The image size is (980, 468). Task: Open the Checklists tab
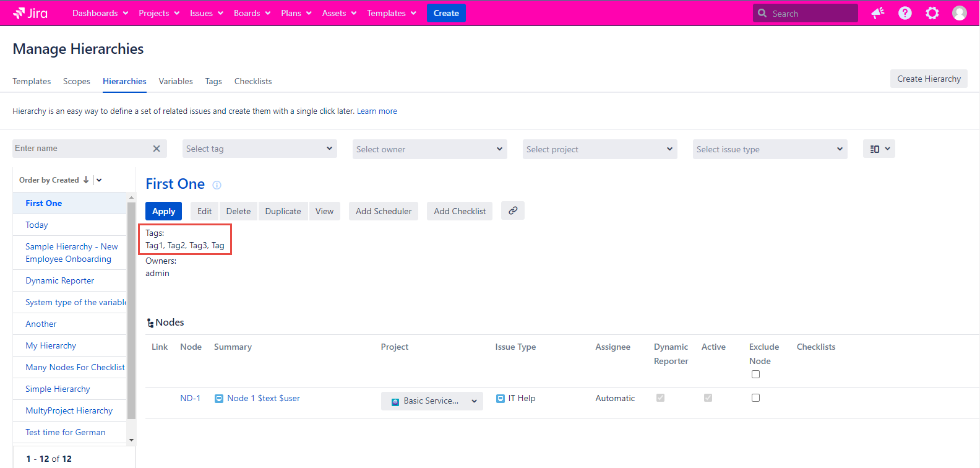tap(252, 81)
